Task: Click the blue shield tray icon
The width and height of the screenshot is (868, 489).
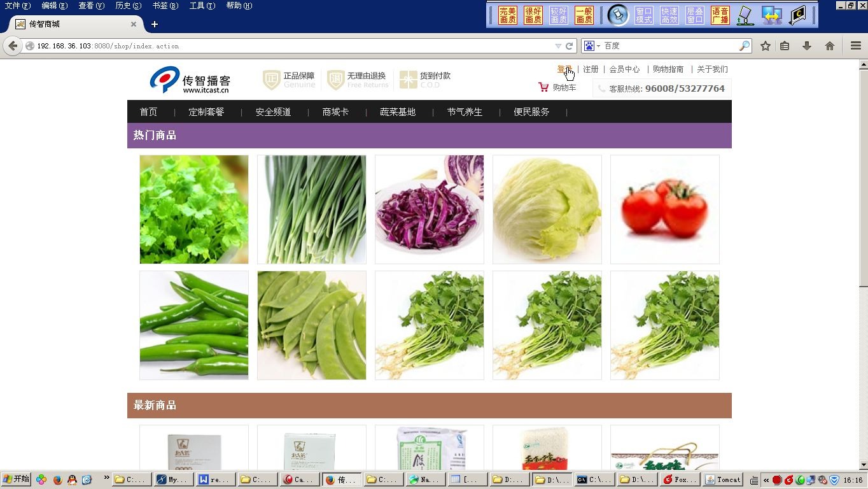Action: tap(834, 480)
